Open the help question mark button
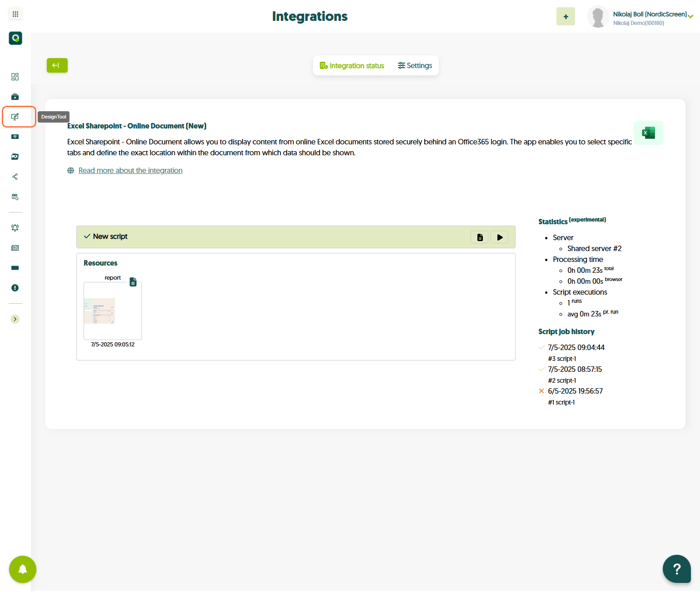Screen dimensions: 700x592 [x=677, y=569]
